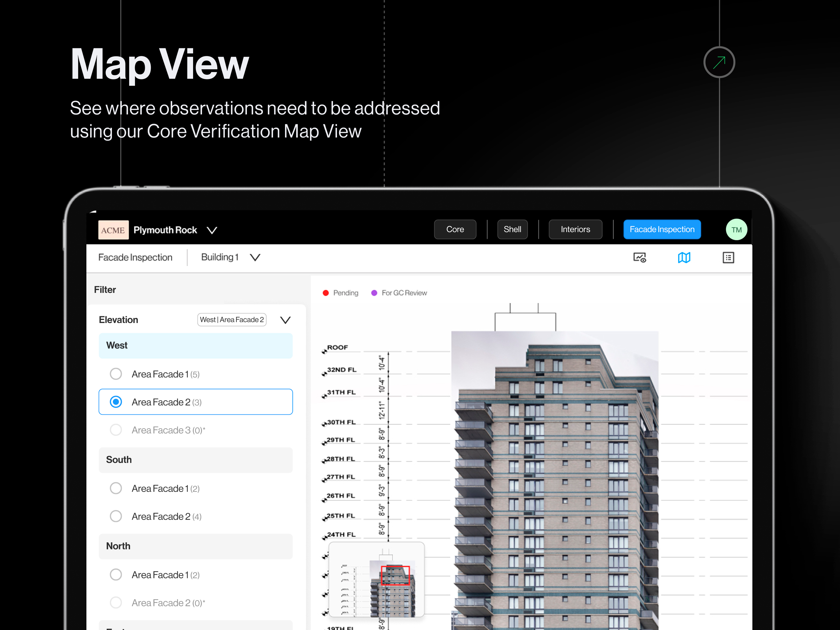Click the 29TH FL level label
Image resolution: width=840 pixels, height=630 pixels.
(x=341, y=440)
